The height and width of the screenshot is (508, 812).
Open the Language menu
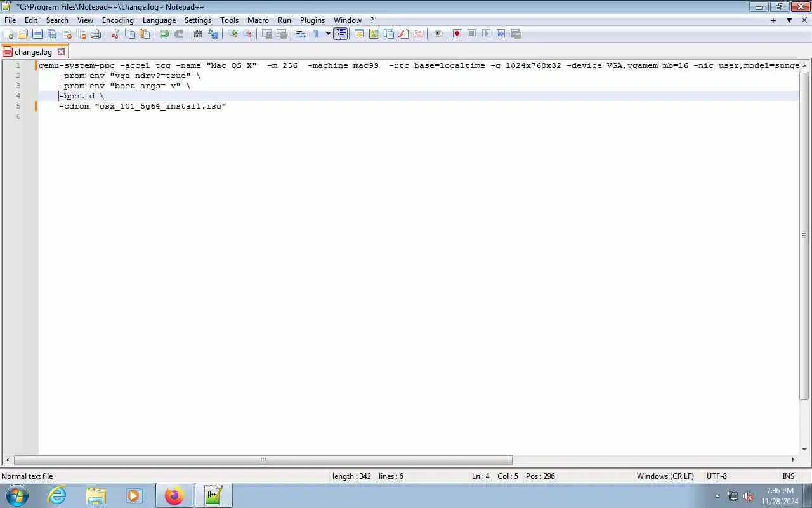(x=159, y=20)
